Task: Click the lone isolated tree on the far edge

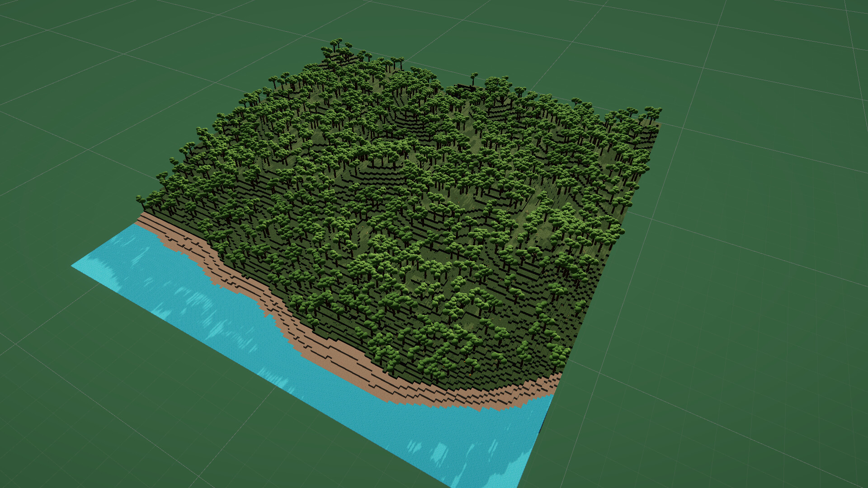Action: coord(474,76)
